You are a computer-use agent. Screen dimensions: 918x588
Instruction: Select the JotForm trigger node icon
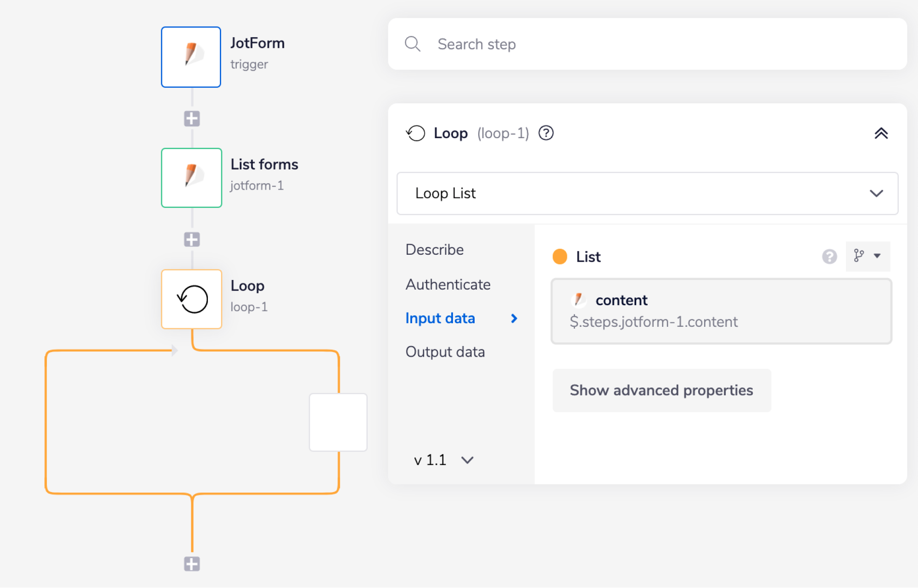[191, 56]
